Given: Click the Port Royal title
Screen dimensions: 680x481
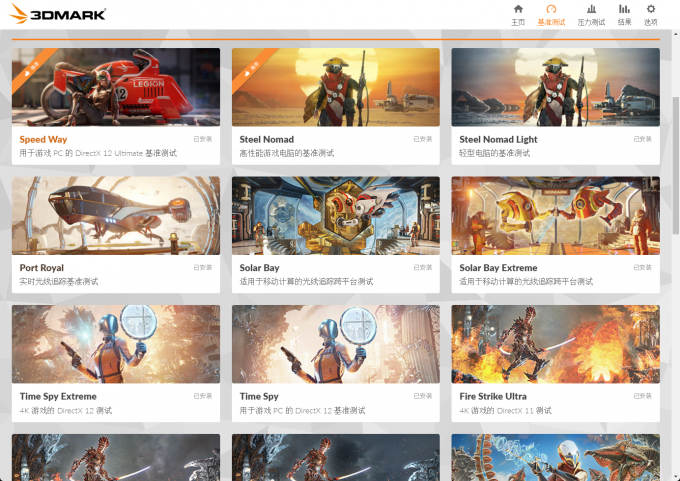Looking at the screenshot, I should 42,268.
